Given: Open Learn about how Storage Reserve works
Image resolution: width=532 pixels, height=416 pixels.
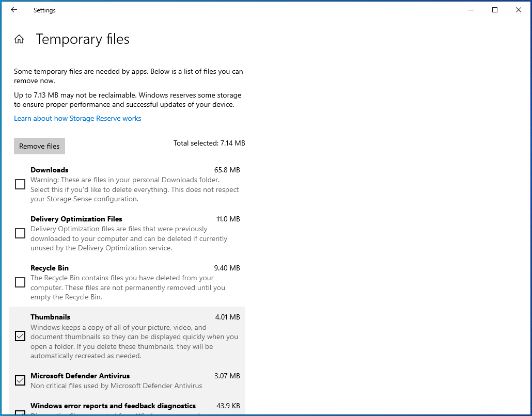Looking at the screenshot, I should (x=77, y=118).
